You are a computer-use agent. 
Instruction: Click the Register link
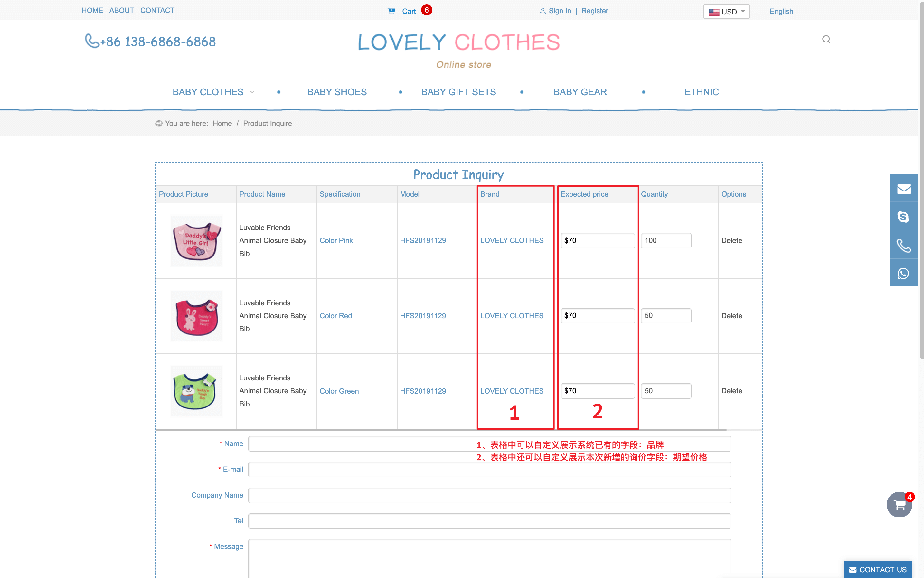594,11
